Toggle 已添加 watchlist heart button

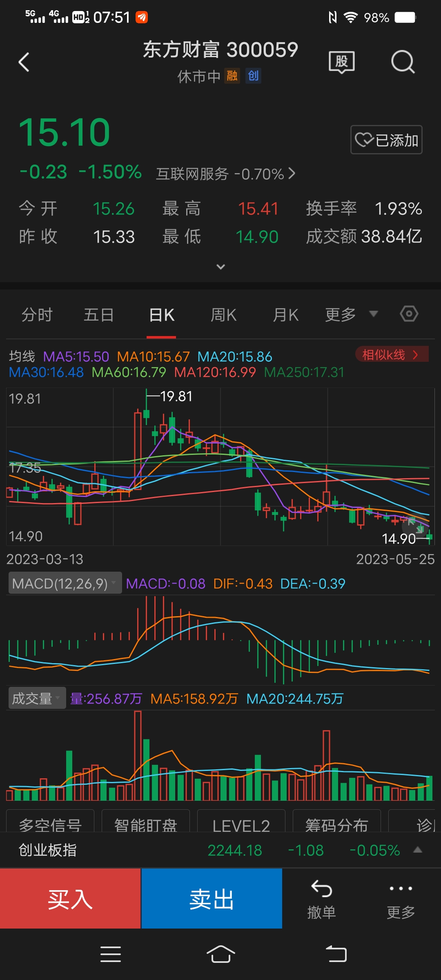[386, 140]
